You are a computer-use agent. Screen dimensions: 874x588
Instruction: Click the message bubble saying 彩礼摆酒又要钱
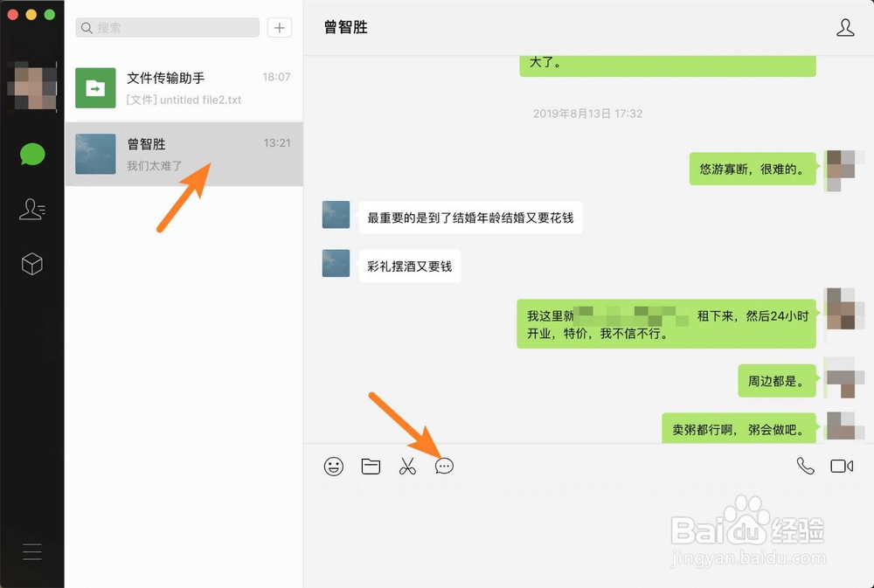(410, 266)
